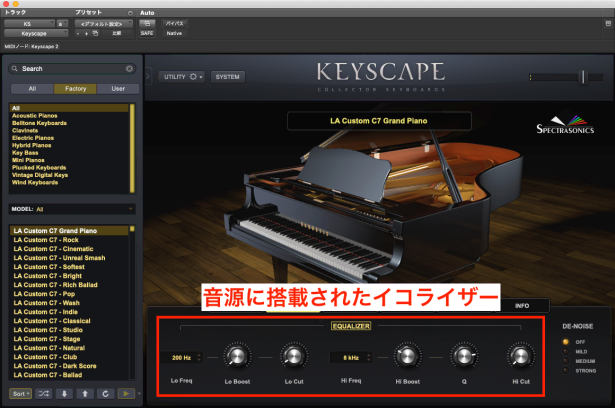This screenshot has height=408, width=615.
Task: Toggle the browser audition play button
Action: pos(126,393)
